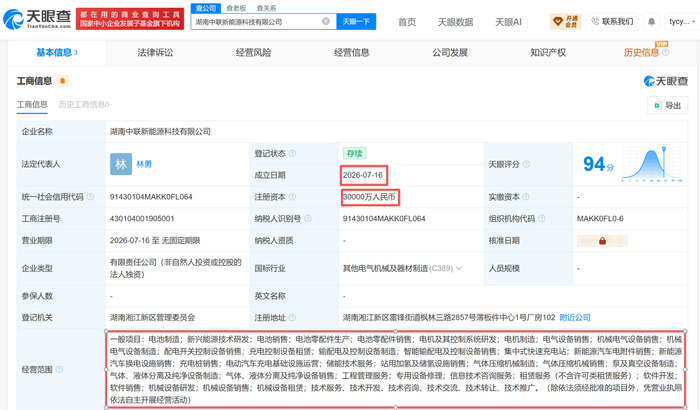Click the 登记机关 value 湖南湘江新区管理委员会

pos(152,318)
